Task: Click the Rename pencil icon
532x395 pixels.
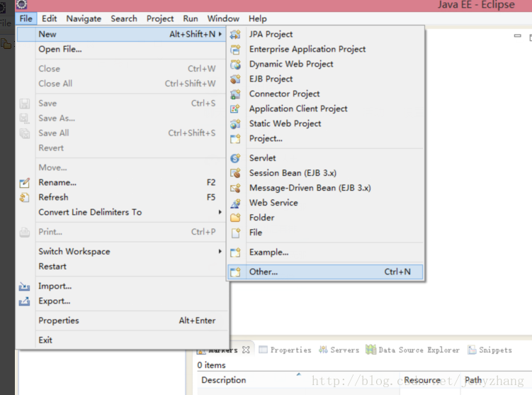Action: coord(24,183)
